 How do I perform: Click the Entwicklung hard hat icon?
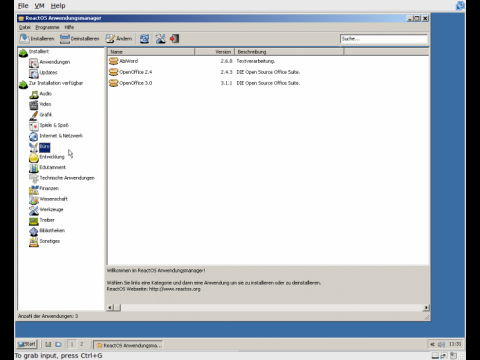click(x=34, y=157)
